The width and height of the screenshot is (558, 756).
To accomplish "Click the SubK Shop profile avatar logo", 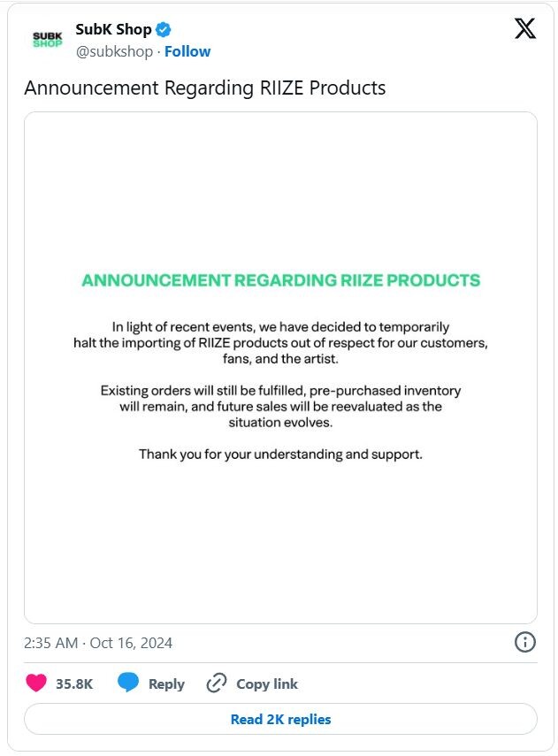I will [x=47, y=40].
